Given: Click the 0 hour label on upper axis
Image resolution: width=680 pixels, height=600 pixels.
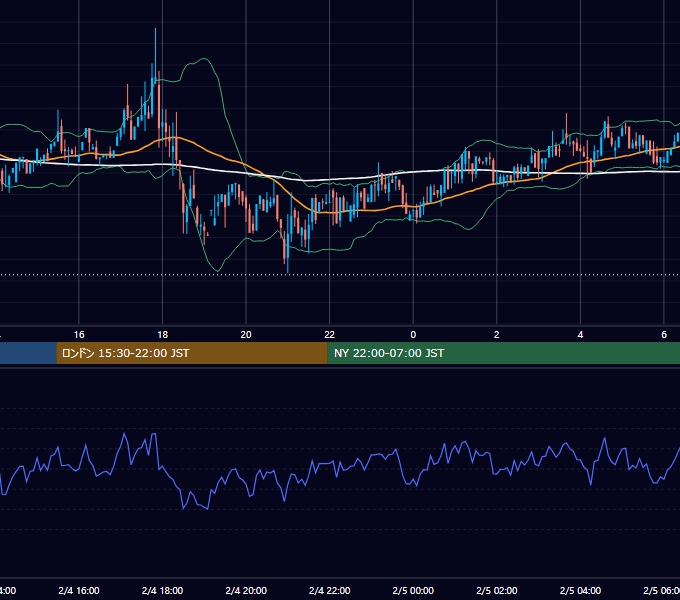Looking at the screenshot, I should tap(413, 335).
